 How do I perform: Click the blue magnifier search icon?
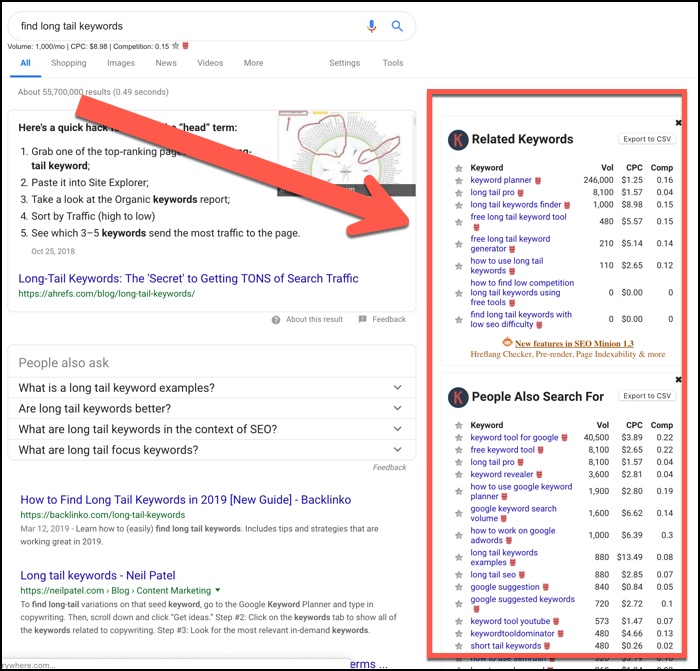[397, 26]
